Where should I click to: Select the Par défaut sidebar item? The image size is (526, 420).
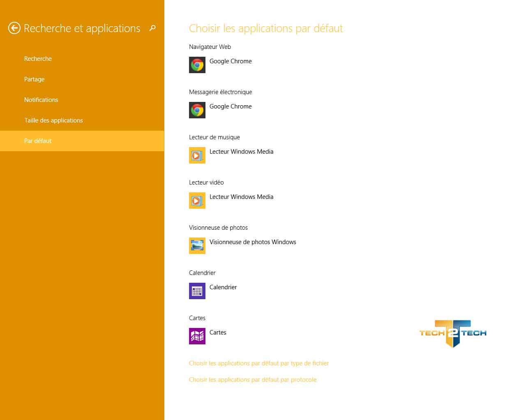82,141
